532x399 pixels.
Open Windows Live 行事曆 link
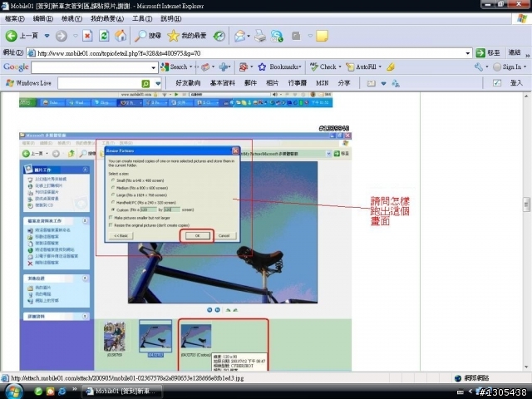click(298, 83)
